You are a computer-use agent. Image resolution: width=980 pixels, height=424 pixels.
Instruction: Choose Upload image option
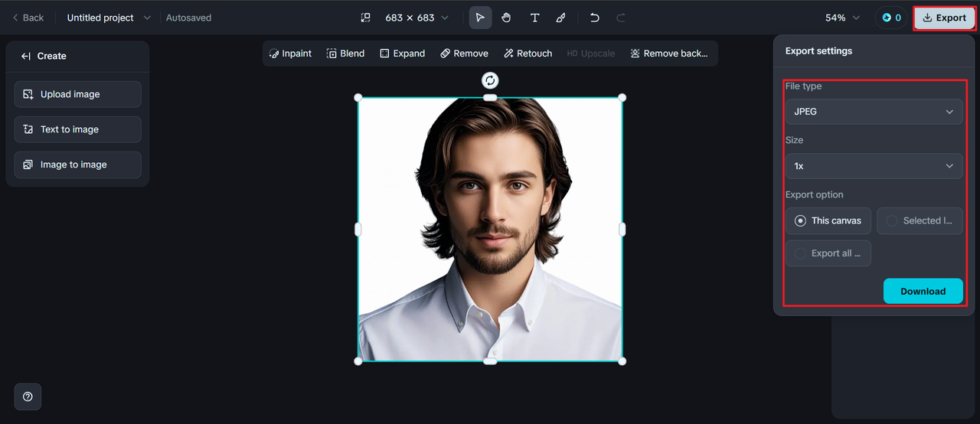coord(77,94)
